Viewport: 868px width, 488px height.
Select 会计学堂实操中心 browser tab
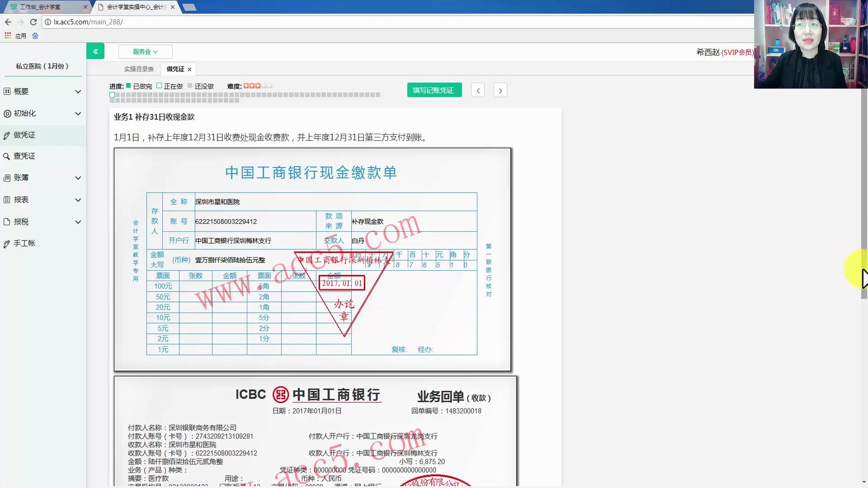136,7
